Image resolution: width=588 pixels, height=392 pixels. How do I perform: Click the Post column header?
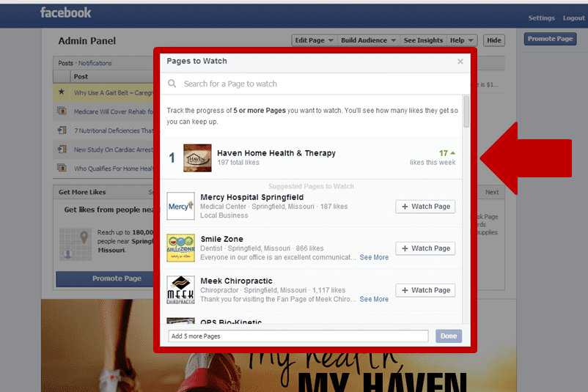[x=81, y=76]
